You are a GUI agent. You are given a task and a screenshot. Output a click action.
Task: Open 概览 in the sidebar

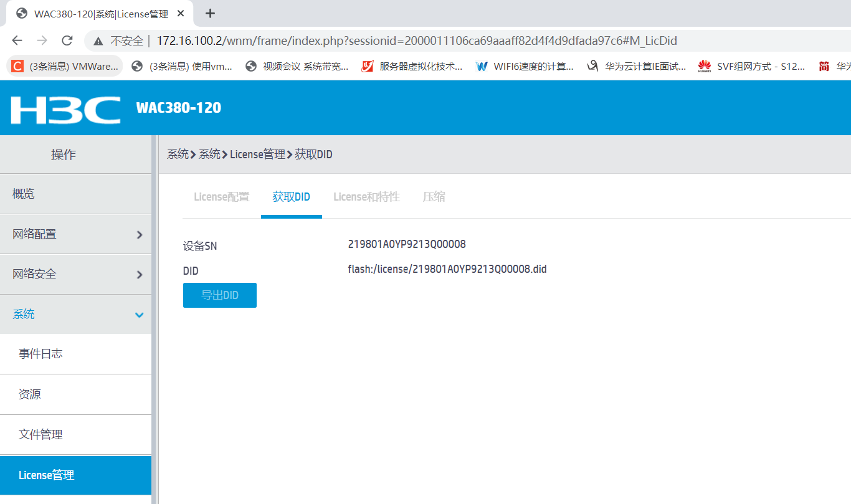(x=75, y=194)
